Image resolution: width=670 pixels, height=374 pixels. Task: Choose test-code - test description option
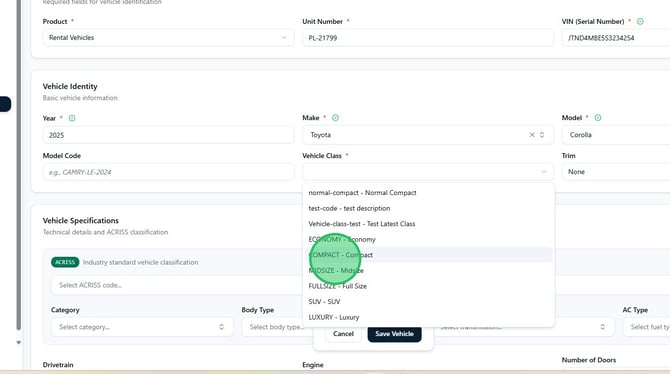[x=428, y=208]
